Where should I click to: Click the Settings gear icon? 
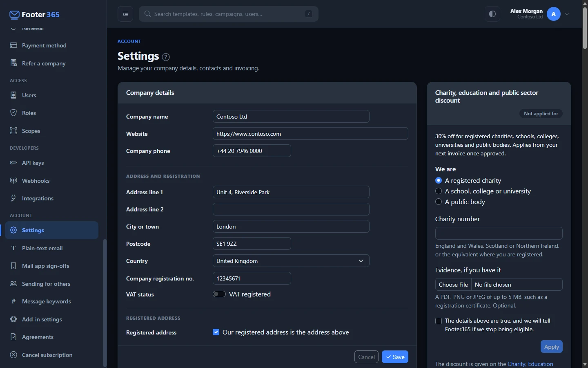13,230
